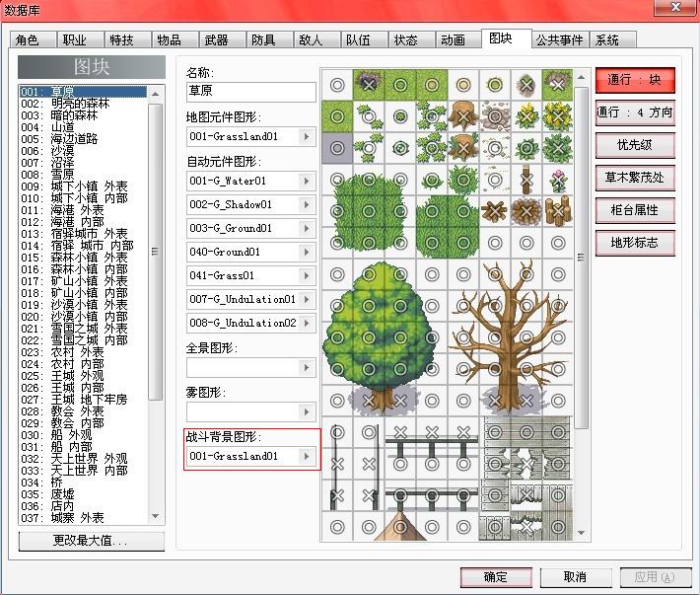700x595 pixels.
Task: Open the 战斗背景图形 dropdown
Action: tap(307, 457)
